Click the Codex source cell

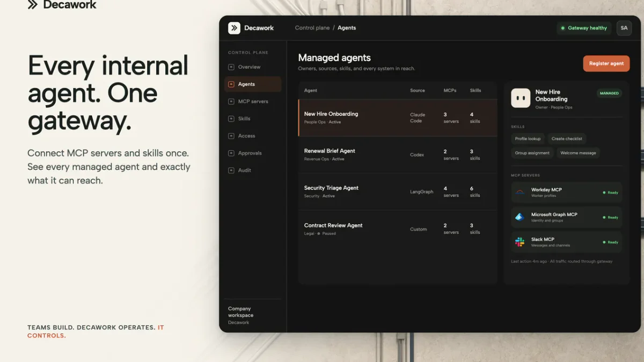click(417, 154)
